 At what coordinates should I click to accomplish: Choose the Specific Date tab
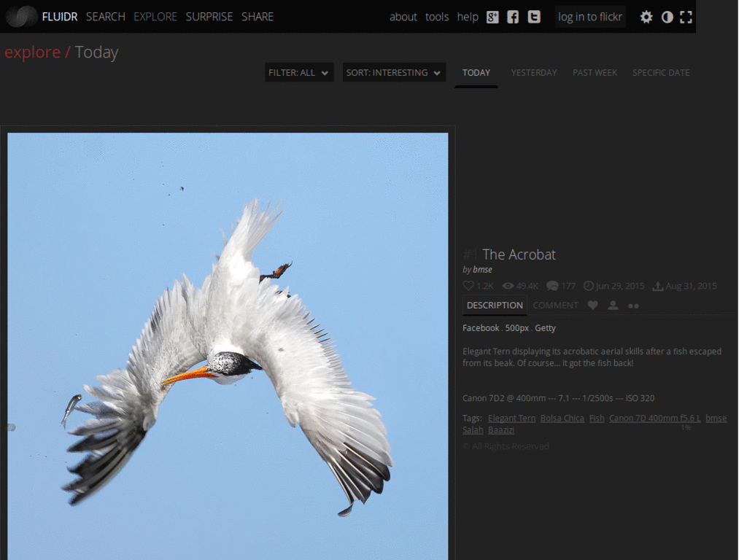tap(660, 72)
